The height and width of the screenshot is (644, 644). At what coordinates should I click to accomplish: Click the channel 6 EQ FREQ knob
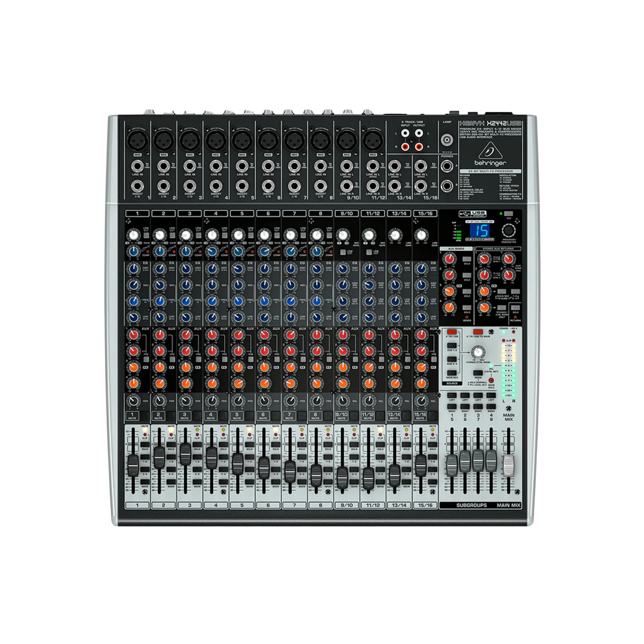click(264, 301)
